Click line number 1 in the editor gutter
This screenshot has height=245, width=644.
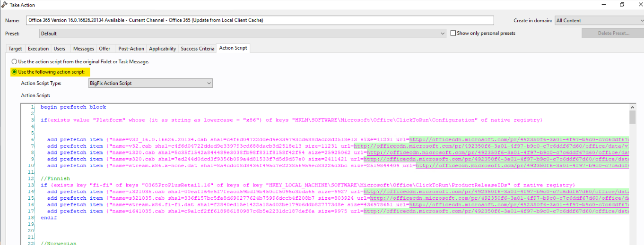click(33, 107)
